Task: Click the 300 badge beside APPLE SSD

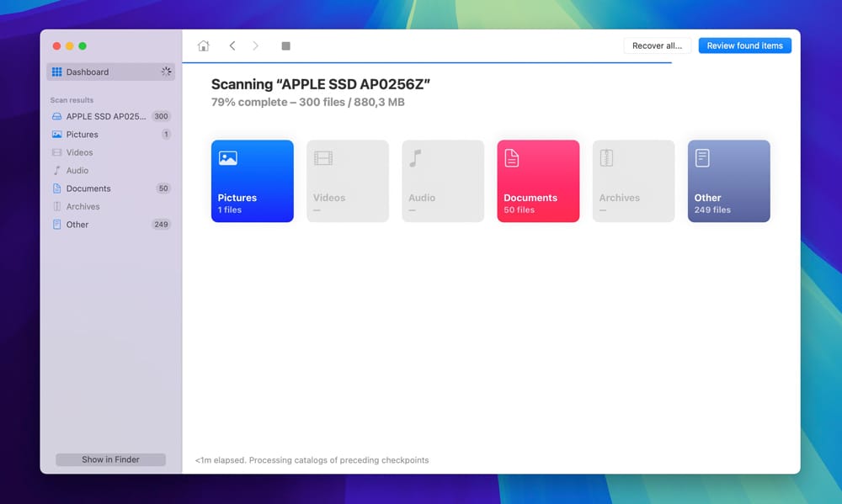Action: pos(161,116)
